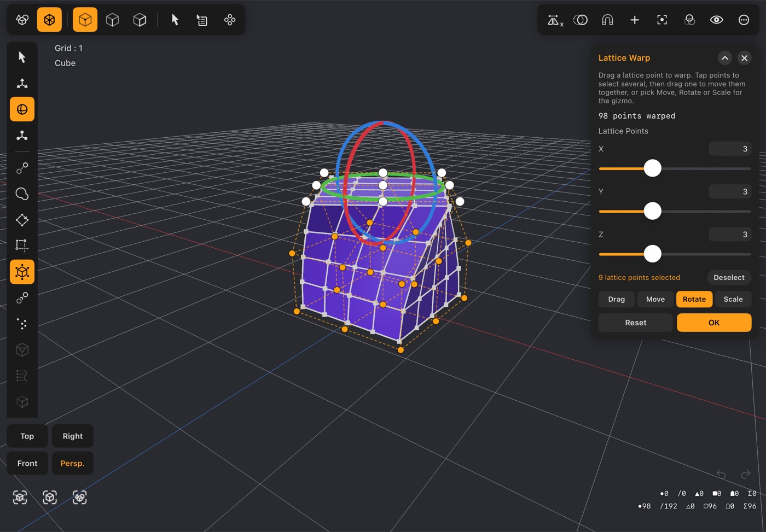Toggle the magnet snapping icon

pyautogui.click(x=607, y=20)
